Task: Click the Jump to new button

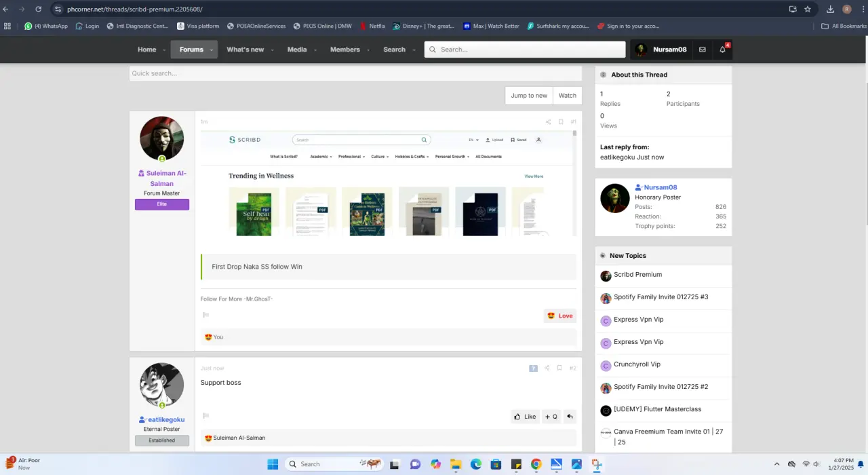Action: click(x=529, y=96)
